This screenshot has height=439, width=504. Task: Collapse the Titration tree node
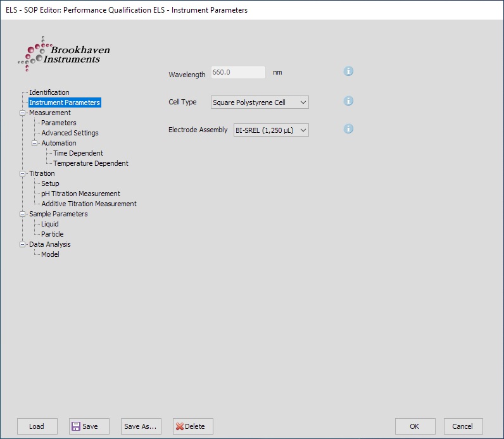[23, 173]
